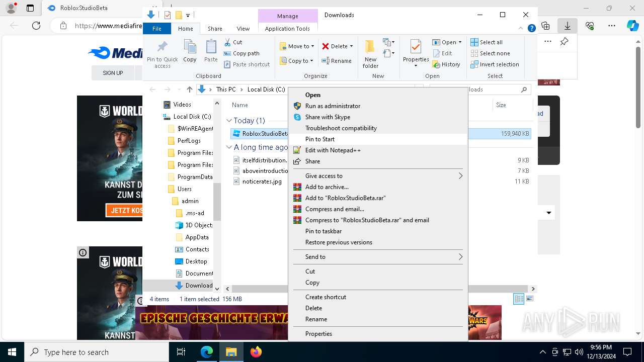Select Videos in the navigation pane
This screenshot has height=362, width=644.
tap(182, 105)
